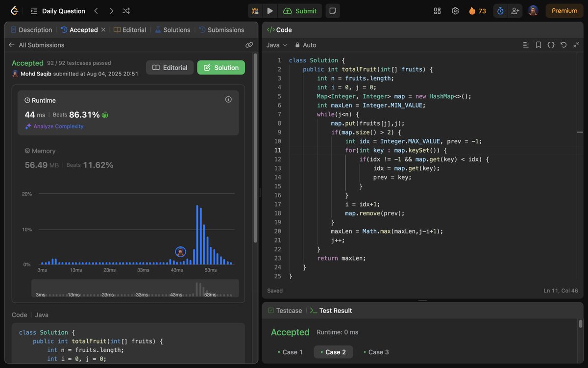Switch to the Testcase tab
This screenshot has height=368, width=588.
pyautogui.click(x=285, y=311)
